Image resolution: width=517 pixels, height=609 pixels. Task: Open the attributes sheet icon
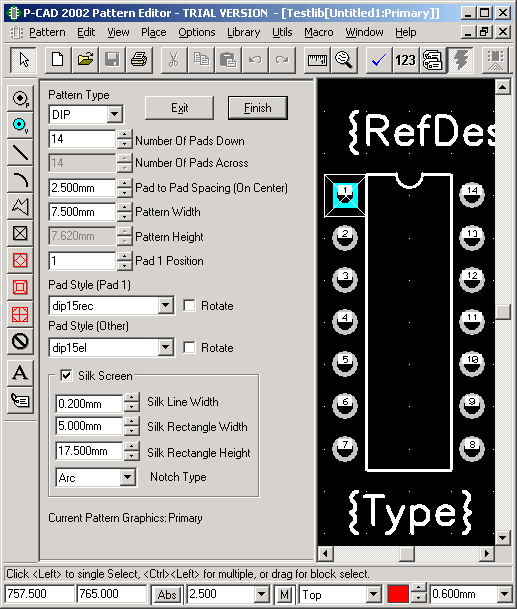pos(433,60)
